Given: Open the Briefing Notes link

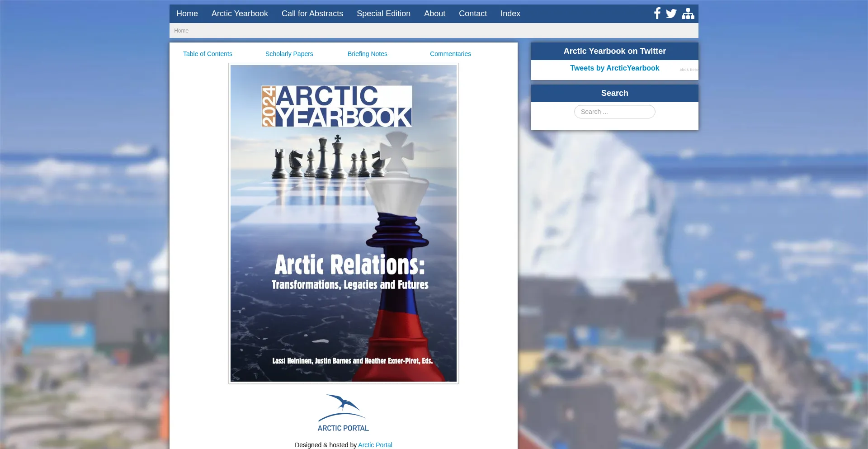Looking at the screenshot, I should (367, 54).
